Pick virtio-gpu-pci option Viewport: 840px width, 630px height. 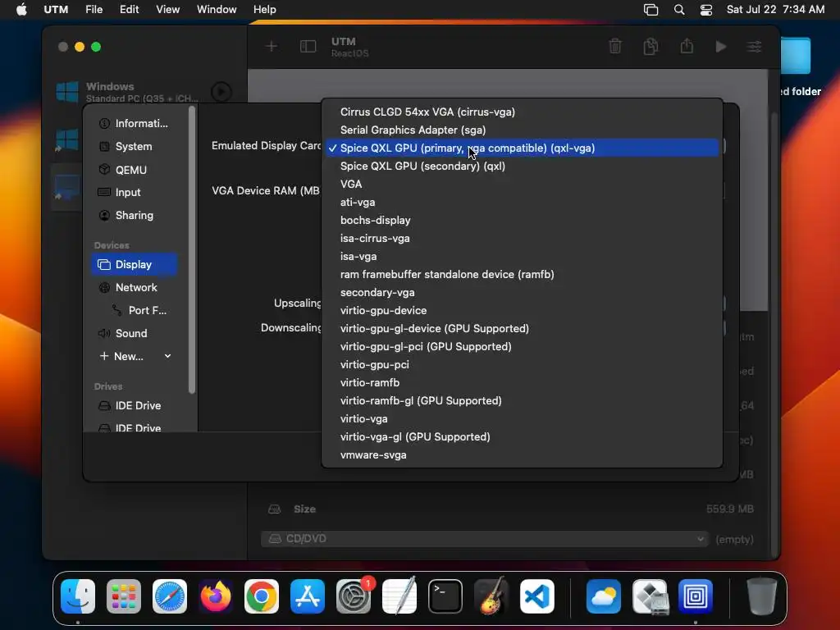[x=522, y=365]
